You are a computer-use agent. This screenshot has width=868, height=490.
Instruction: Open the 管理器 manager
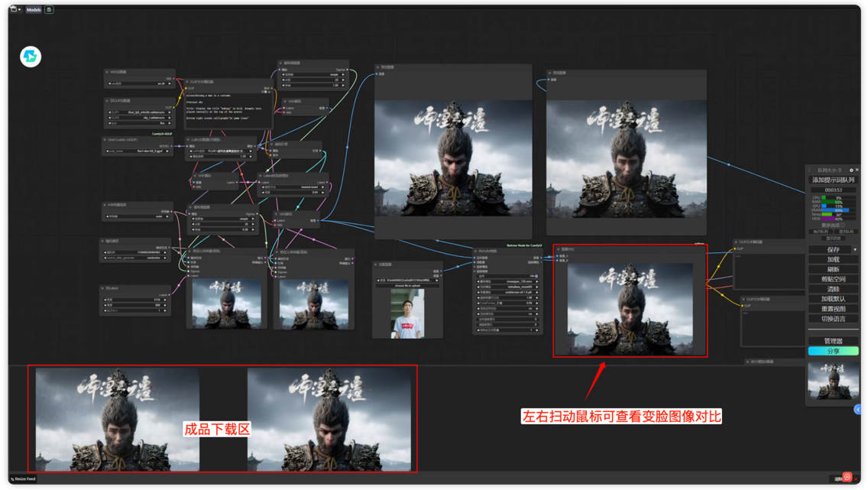click(833, 341)
